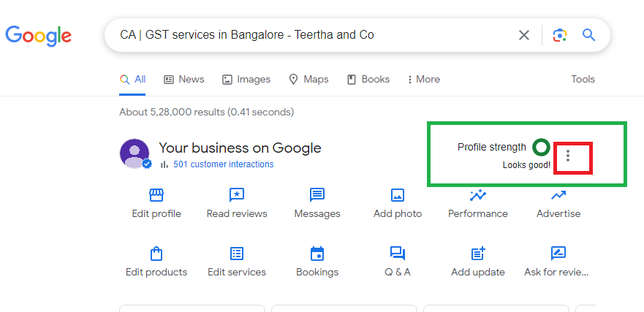Screen dimensions: 644x312
Task: Clear the search box text
Action: pos(524,35)
